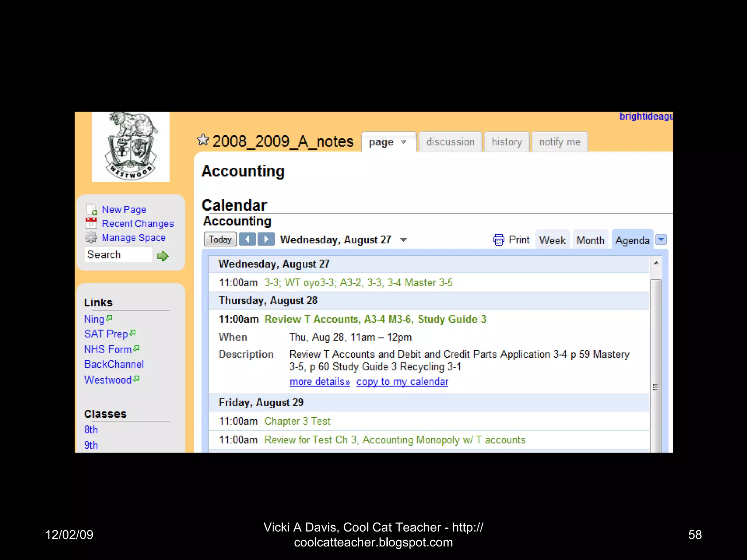The width and height of the screenshot is (747, 560).
Task: Expand the date picker arrow beside August 27
Action: pyautogui.click(x=403, y=240)
